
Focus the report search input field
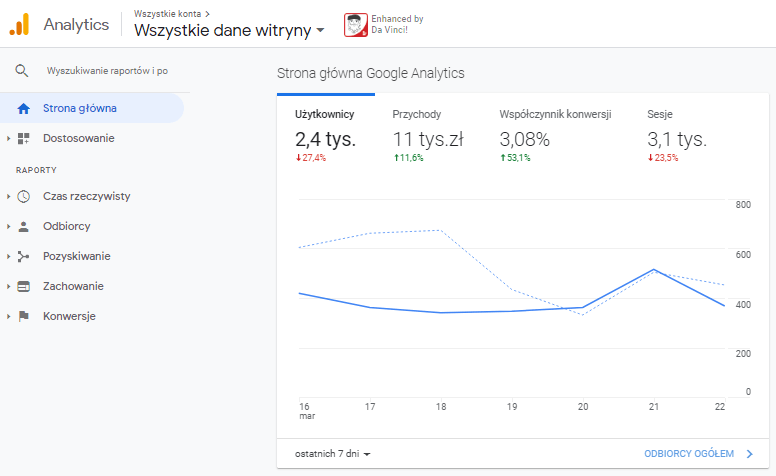(x=107, y=71)
